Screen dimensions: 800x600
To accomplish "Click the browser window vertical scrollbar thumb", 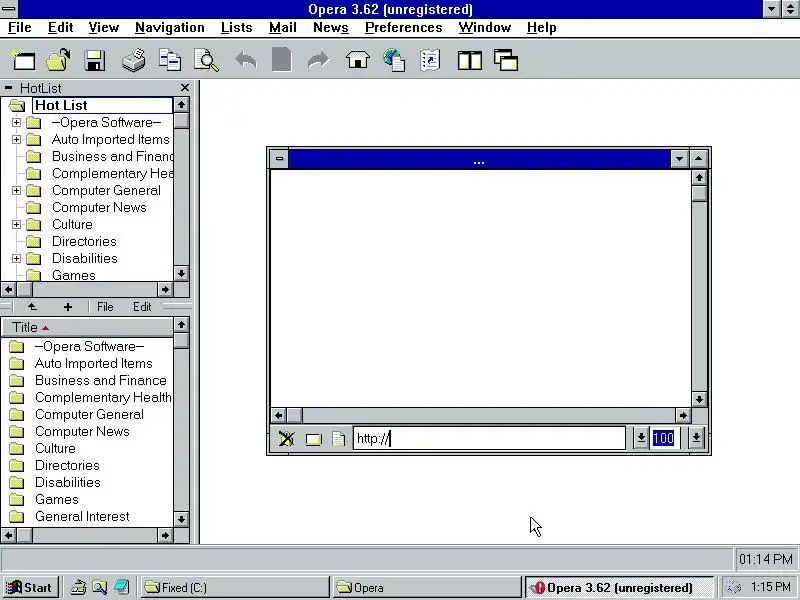I will (x=699, y=193).
